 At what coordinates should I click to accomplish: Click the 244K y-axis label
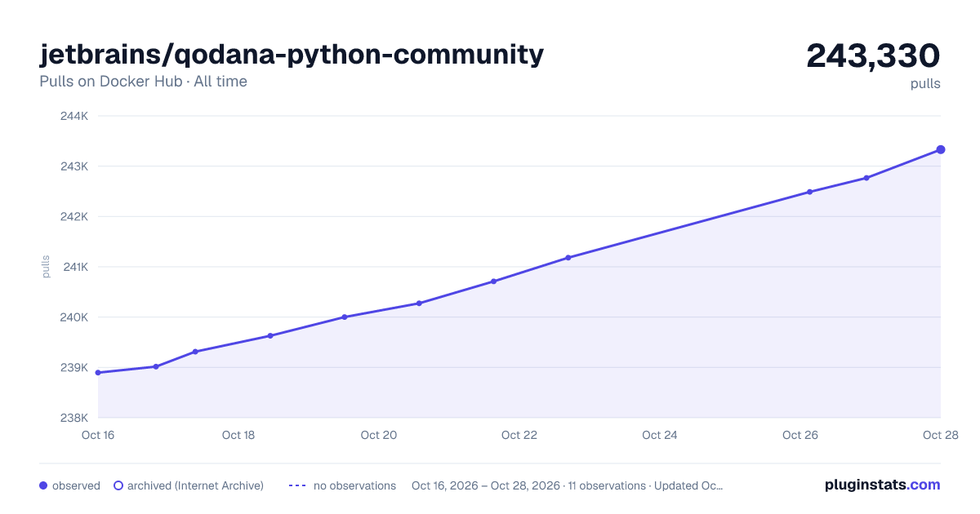(74, 116)
